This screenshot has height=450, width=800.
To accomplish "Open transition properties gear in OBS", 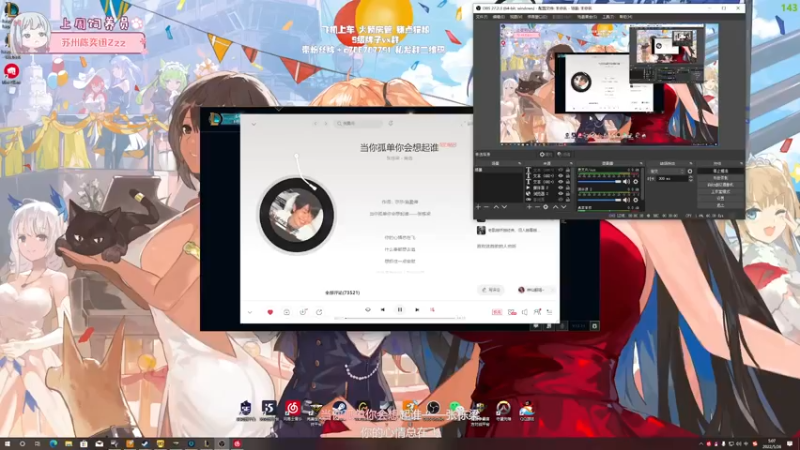I will coord(690,171).
